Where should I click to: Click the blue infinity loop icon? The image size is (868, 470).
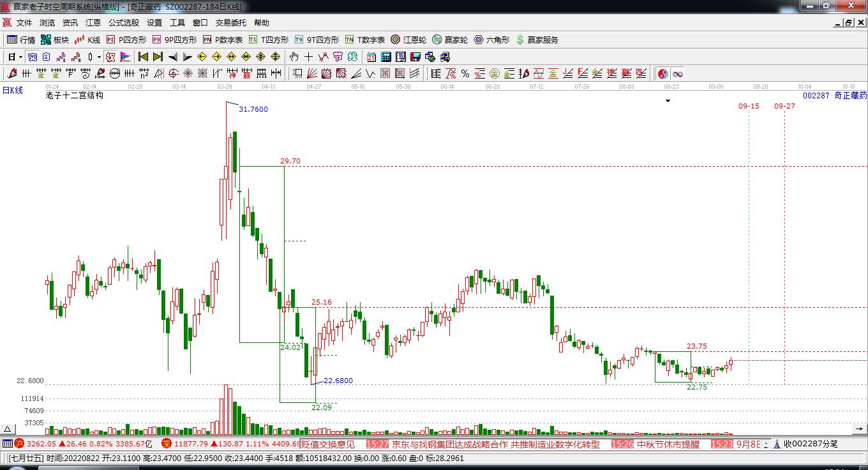point(678,74)
